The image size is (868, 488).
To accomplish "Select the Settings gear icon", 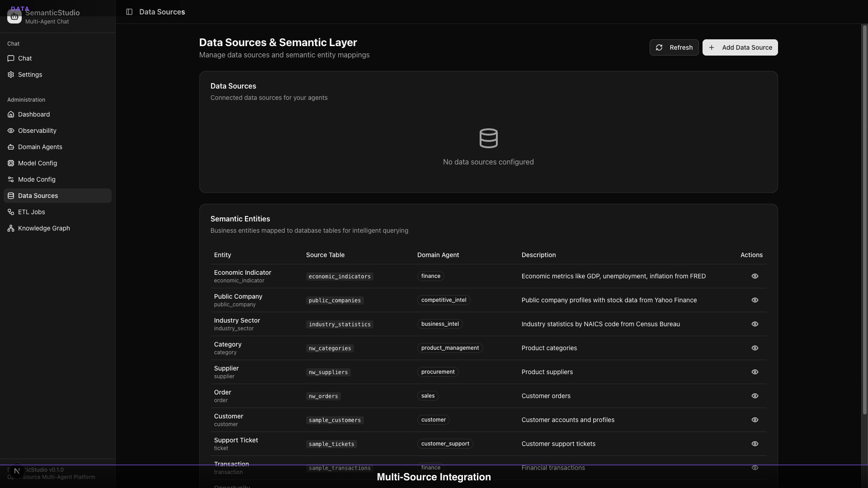I will [x=10, y=75].
